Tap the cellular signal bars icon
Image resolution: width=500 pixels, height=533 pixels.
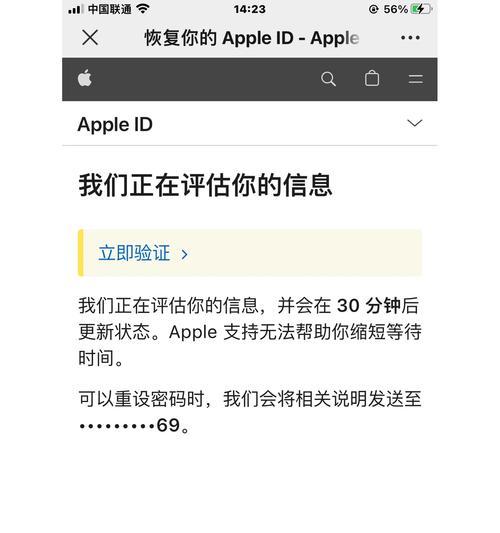coord(75,10)
